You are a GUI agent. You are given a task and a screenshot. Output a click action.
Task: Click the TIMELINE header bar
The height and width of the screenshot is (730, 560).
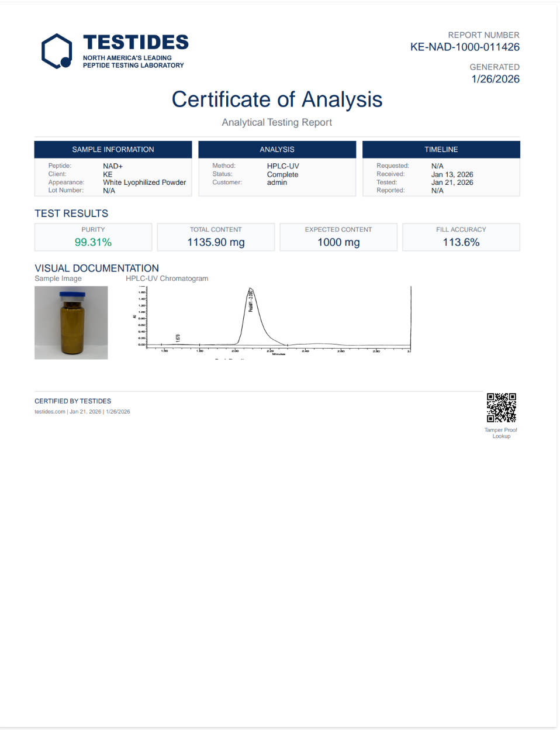click(441, 150)
